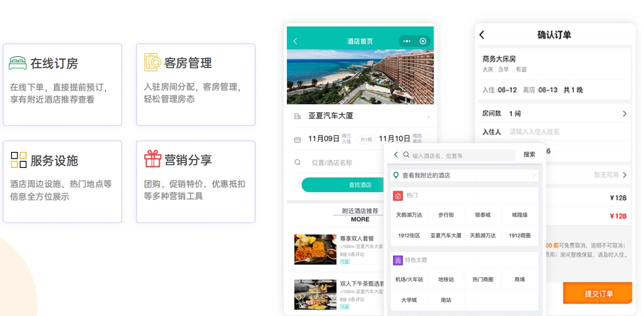Click the magnifier icon beside 位置/酒店名称
This screenshot has width=644, height=316.
click(x=298, y=162)
